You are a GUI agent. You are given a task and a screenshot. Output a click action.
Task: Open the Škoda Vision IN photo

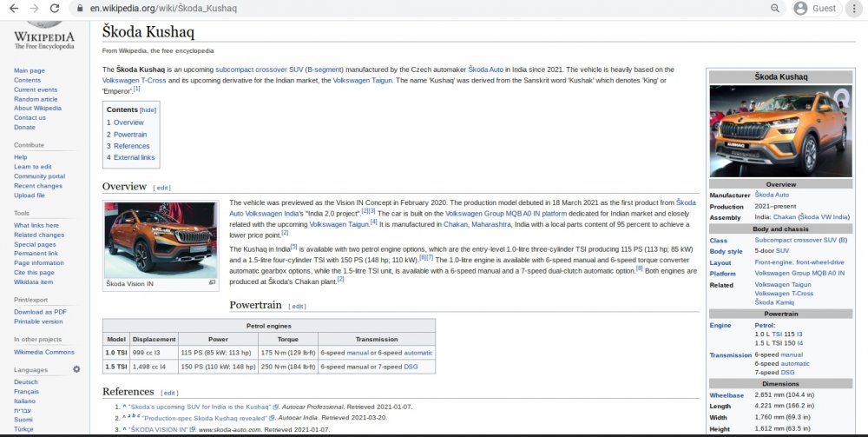[x=161, y=240]
